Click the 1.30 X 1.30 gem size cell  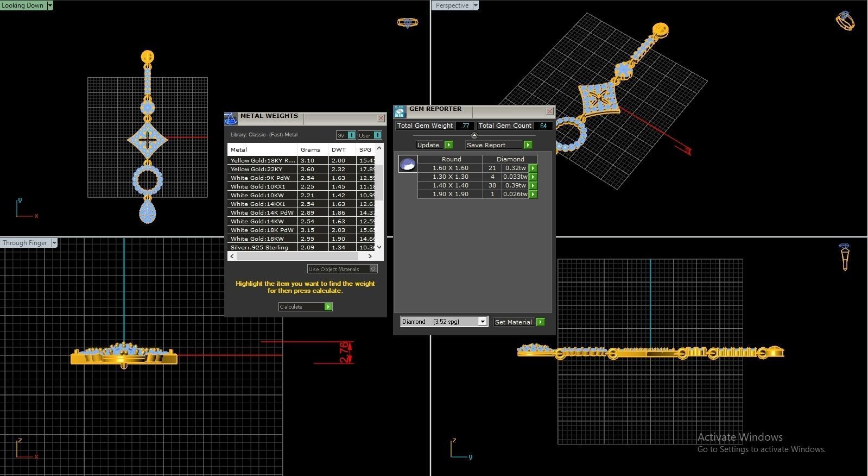point(450,177)
